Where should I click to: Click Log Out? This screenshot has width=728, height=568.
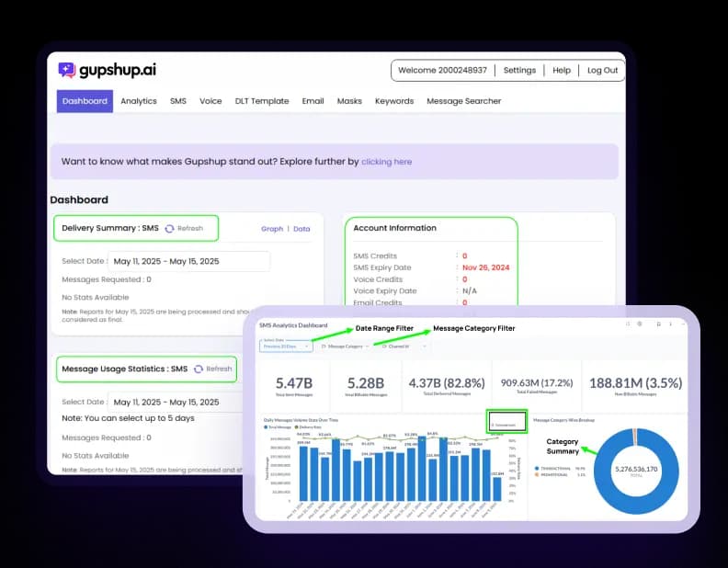(x=602, y=71)
